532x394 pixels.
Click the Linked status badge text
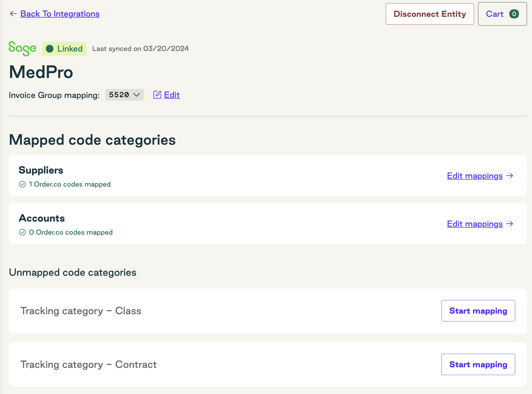[70, 49]
